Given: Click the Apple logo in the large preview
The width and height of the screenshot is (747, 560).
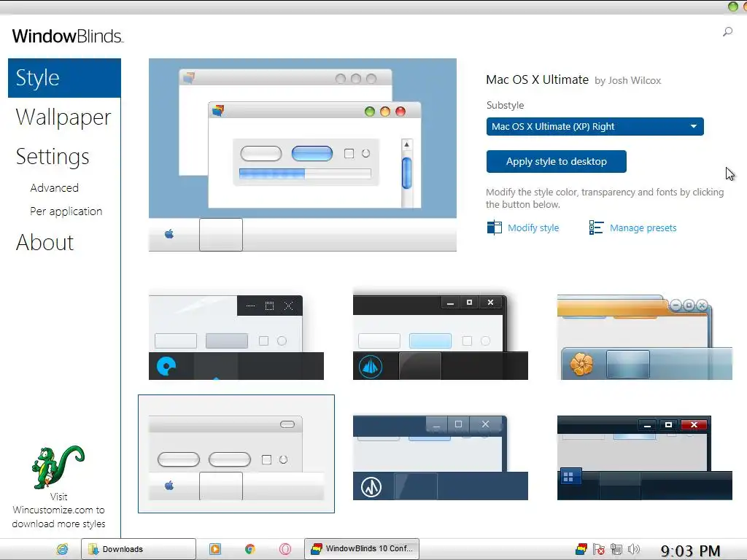Looking at the screenshot, I should click(x=169, y=234).
